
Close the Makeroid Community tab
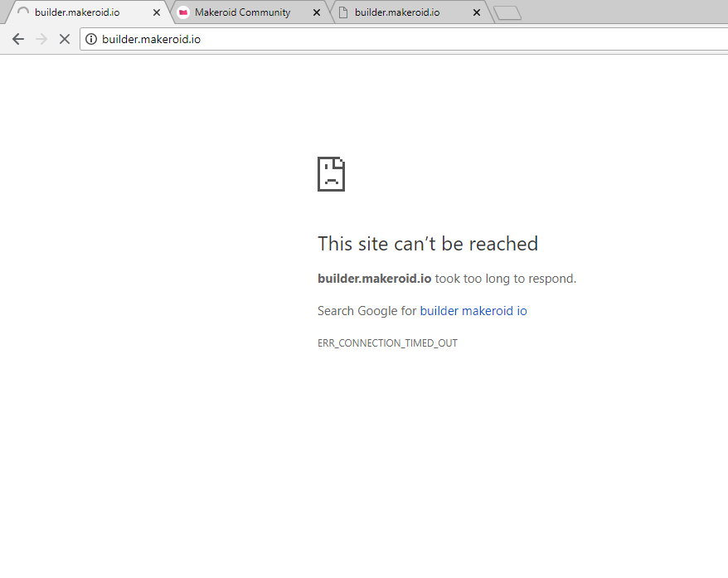pos(317,12)
